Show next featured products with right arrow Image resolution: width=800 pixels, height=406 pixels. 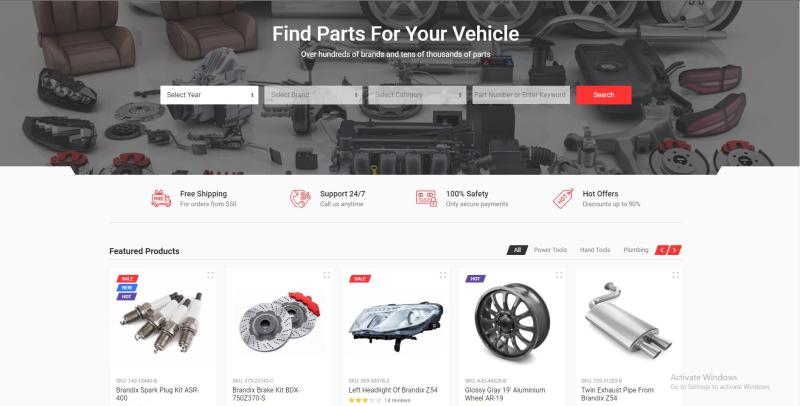[674, 250]
